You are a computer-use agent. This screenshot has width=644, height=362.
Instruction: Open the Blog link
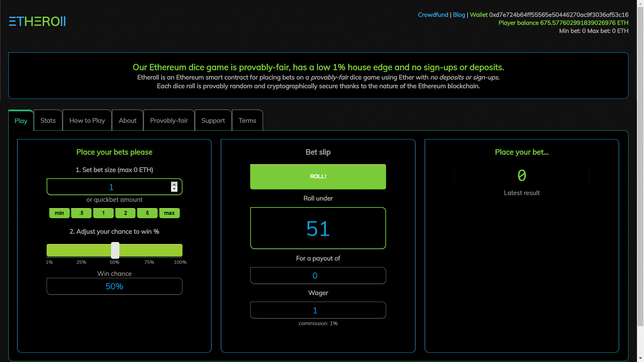459,15
